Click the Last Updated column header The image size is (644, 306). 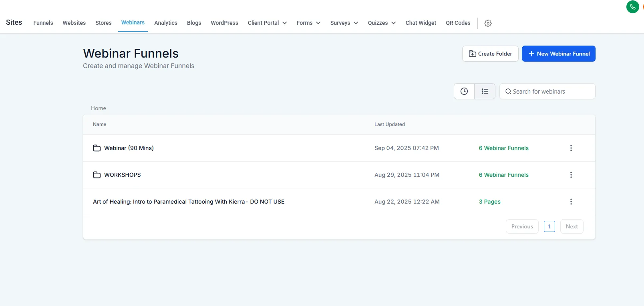(x=390, y=124)
